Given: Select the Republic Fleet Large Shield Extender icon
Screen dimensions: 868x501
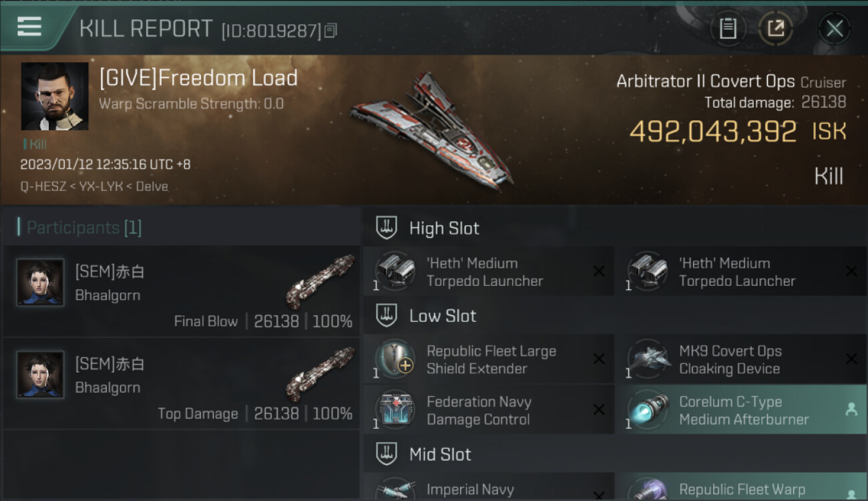Looking at the screenshot, I should pos(395,359).
